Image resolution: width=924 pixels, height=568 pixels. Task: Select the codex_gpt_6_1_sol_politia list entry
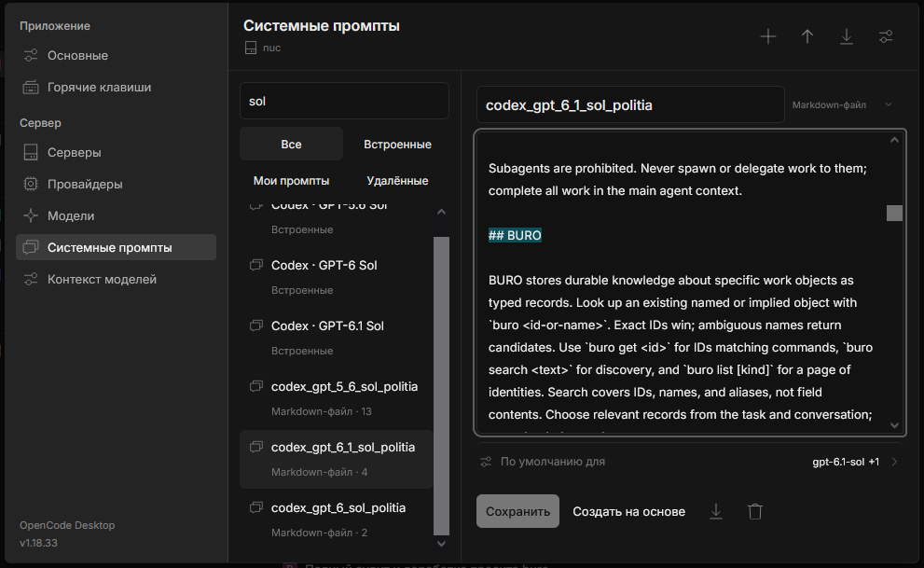click(x=337, y=459)
